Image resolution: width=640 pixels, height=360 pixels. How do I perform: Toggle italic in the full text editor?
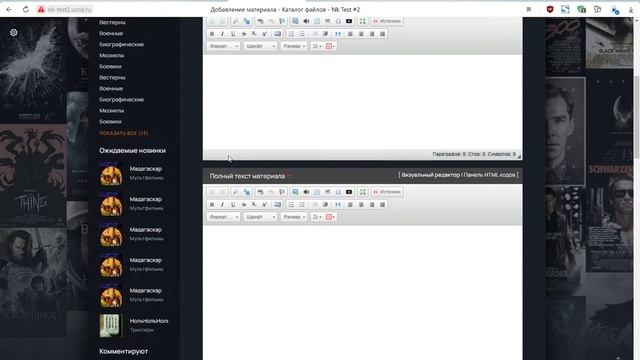pyautogui.click(x=222, y=204)
